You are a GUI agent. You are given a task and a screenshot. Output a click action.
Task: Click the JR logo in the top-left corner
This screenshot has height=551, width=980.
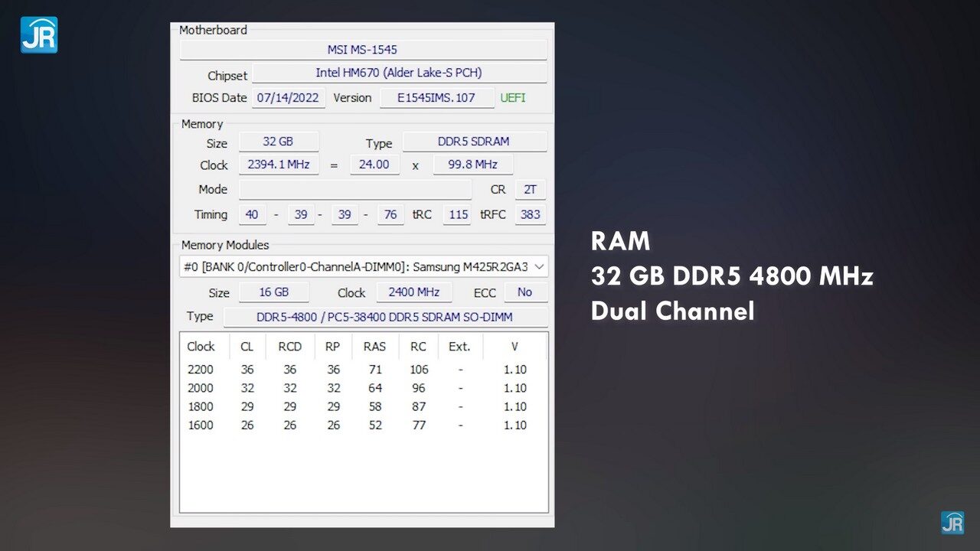[38, 34]
